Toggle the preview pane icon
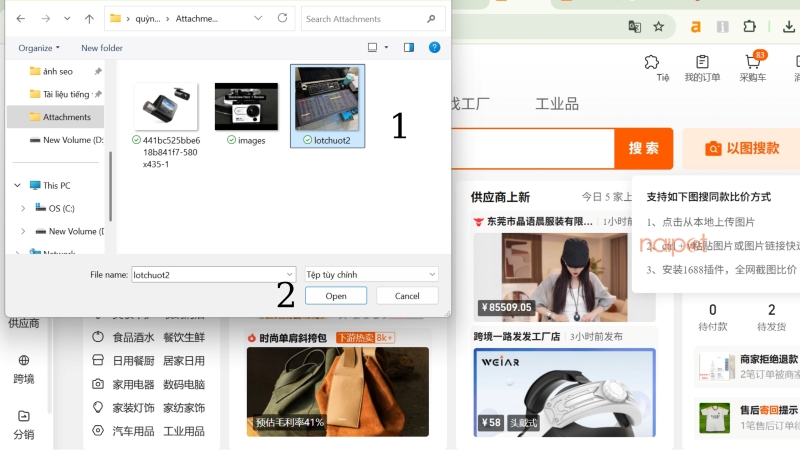Screen dimensions: 800x450 coord(408,47)
